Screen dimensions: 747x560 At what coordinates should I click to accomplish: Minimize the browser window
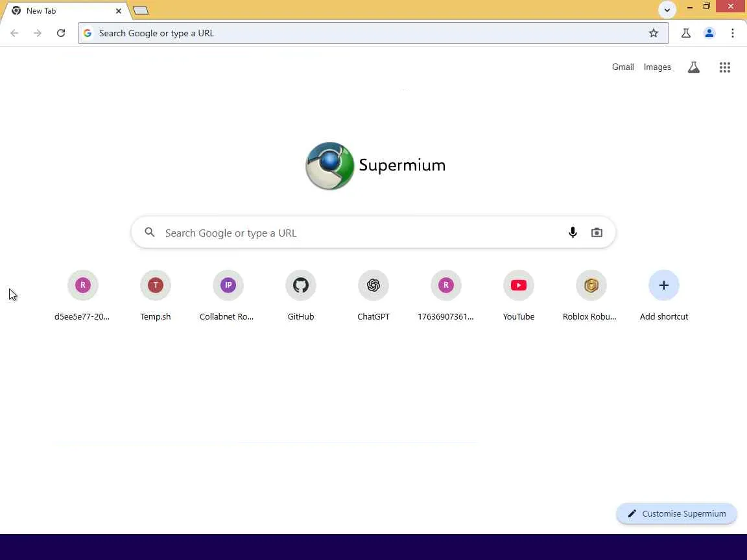[689, 6]
